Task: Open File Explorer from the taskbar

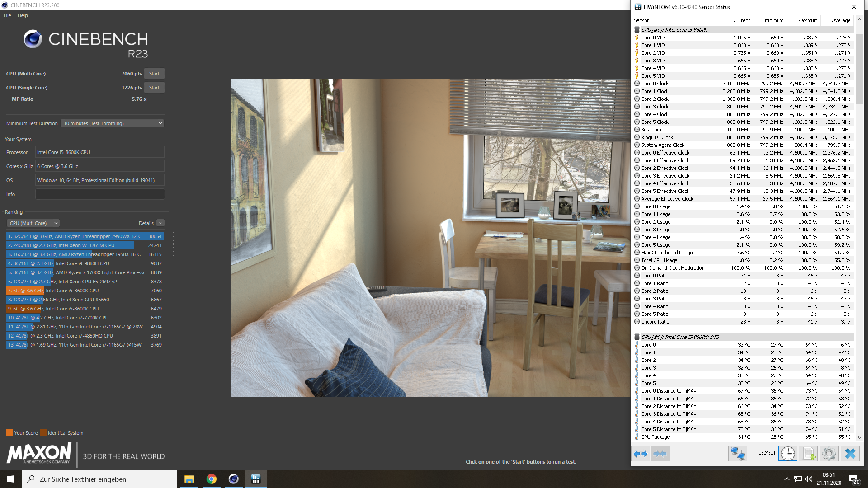Action: (x=189, y=479)
